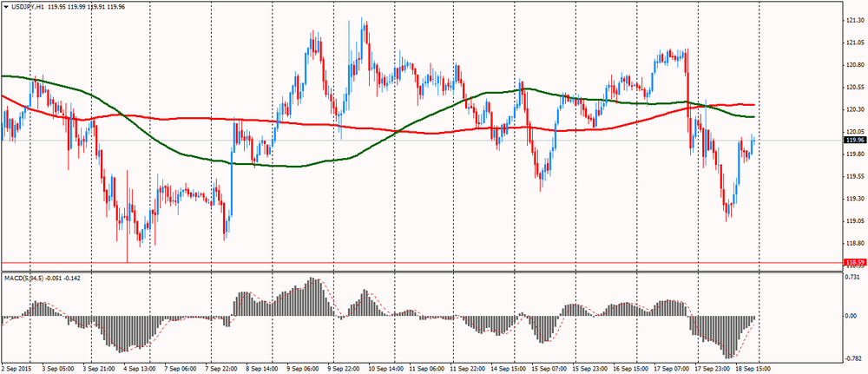Click the 119.55 price scale label
The width and height of the screenshot is (868, 374).
point(855,176)
